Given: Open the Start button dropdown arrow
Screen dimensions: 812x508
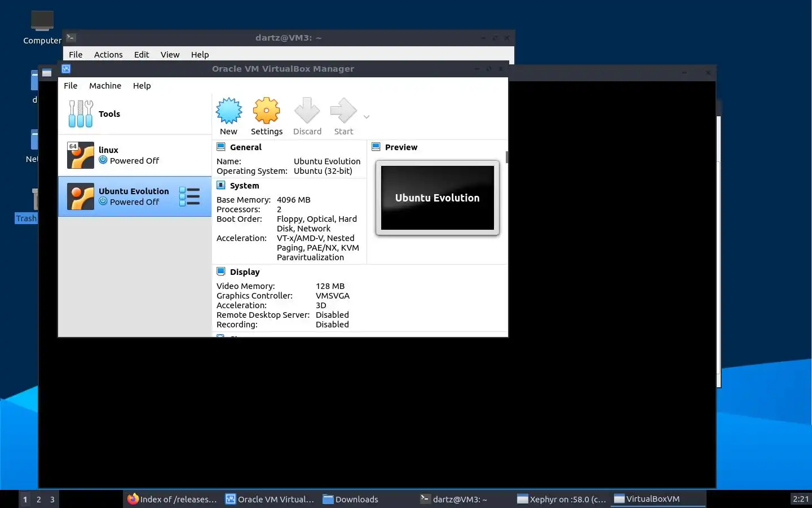Looking at the screenshot, I should (x=367, y=117).
